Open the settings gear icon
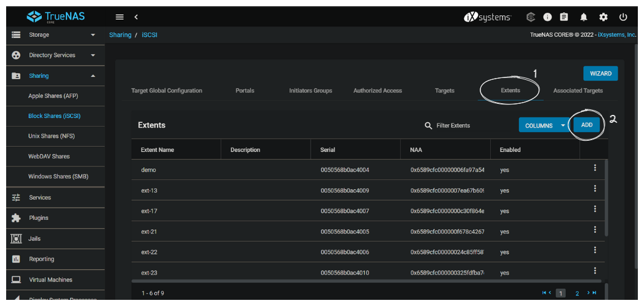This screenshot has height=306, width=644. point(603,17)
